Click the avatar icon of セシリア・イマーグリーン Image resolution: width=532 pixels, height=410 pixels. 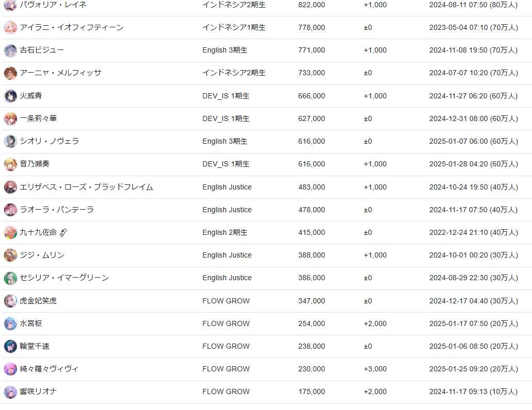tap(10, 278)
